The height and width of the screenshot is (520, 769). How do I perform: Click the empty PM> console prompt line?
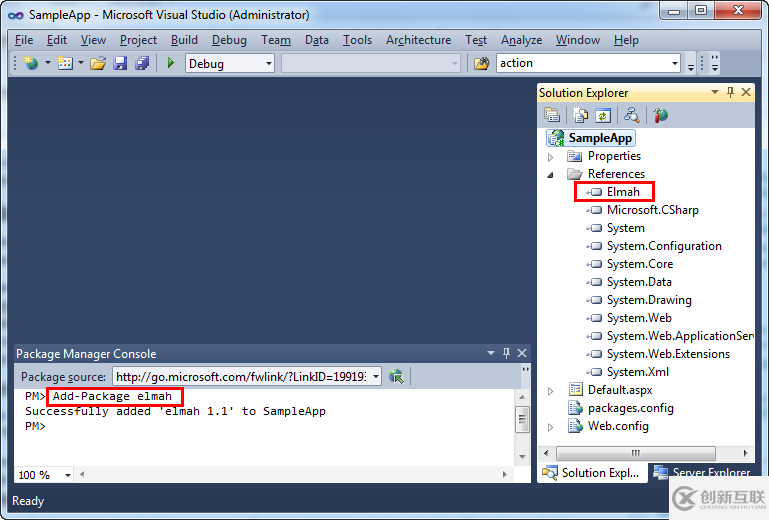(x=35, y=426)
